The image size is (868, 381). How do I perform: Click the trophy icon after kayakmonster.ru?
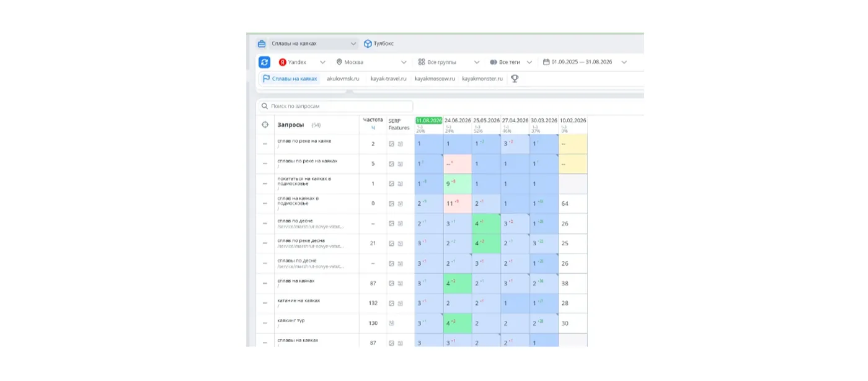click(x=515, y=79)
